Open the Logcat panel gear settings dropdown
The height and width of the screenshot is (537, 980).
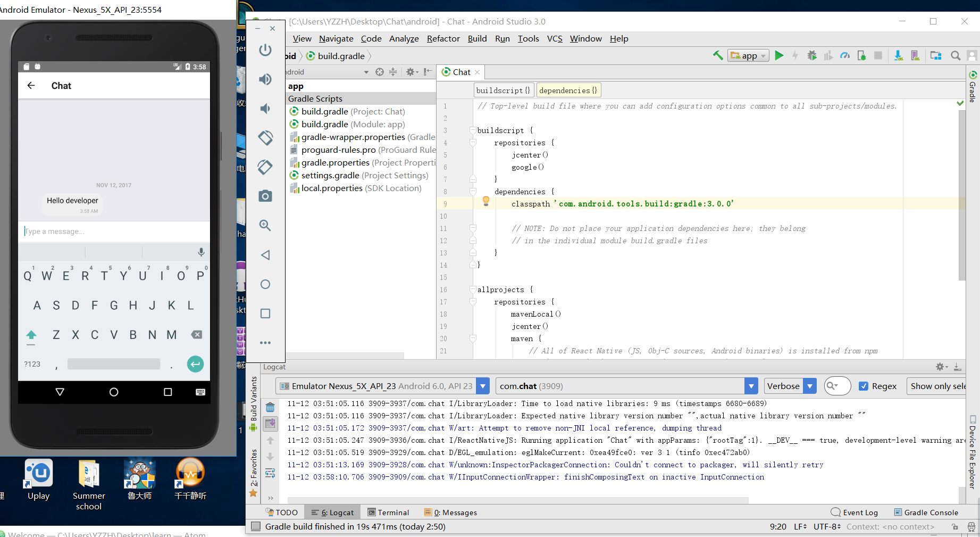coord(942,367)
